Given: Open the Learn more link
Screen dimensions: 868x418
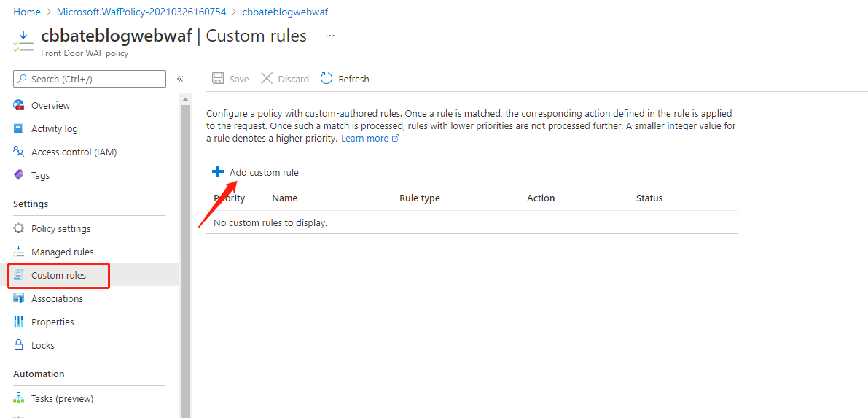Looking at the screenshot, I should pyautogui.click(x=370, y=139).
